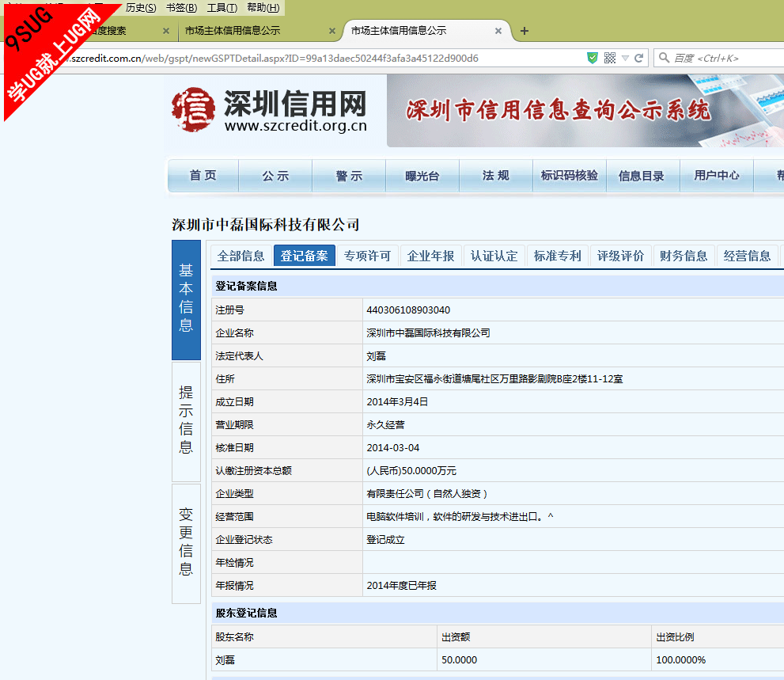Image resolution: width=784 pixels, height=680 pixels.
Task: Open 公示 in the navigation bar
Action: 275,176
